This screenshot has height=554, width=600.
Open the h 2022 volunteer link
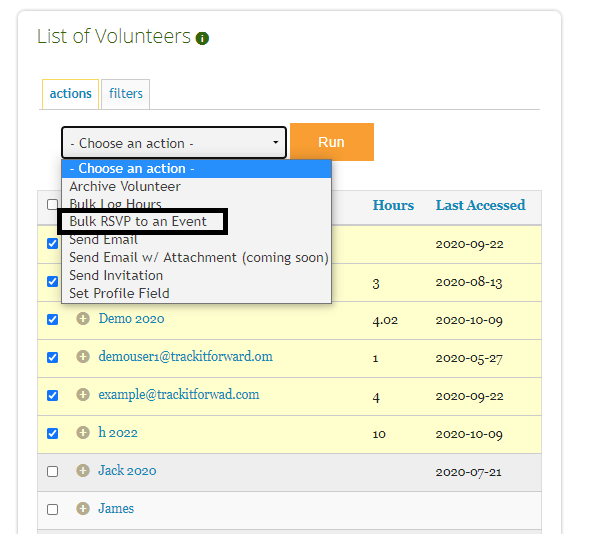point(118,433)
